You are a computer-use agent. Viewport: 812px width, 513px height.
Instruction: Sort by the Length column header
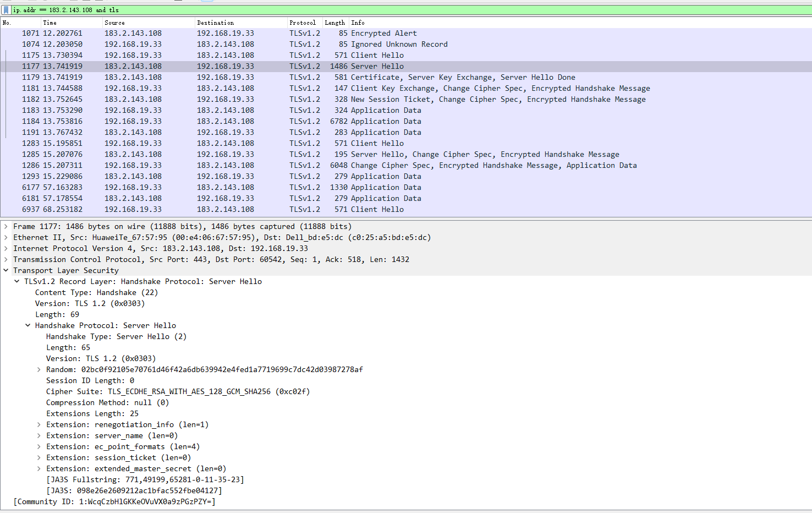336,23
